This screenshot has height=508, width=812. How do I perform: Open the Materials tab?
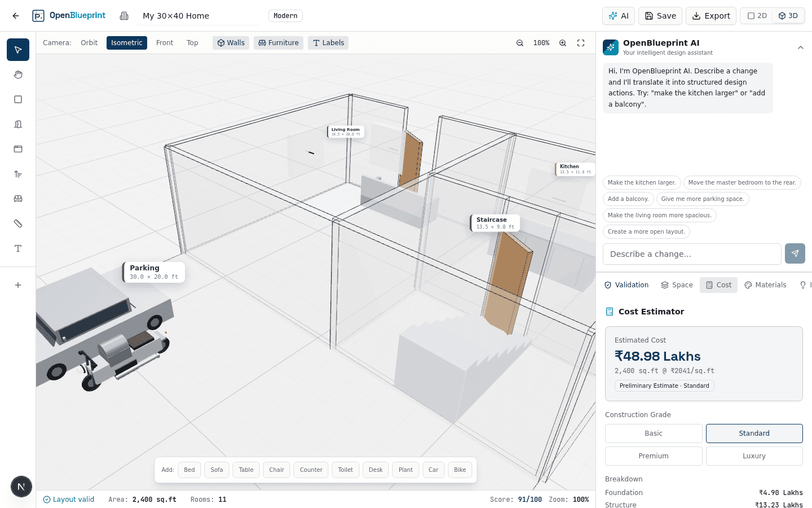[765, 285]
